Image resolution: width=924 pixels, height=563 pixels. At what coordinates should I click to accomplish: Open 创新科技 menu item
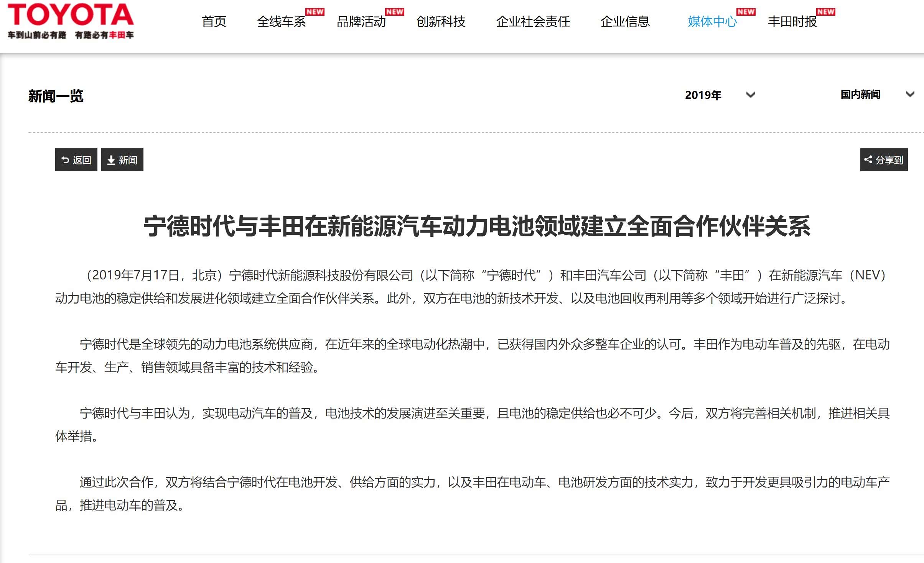pos(441,22)
